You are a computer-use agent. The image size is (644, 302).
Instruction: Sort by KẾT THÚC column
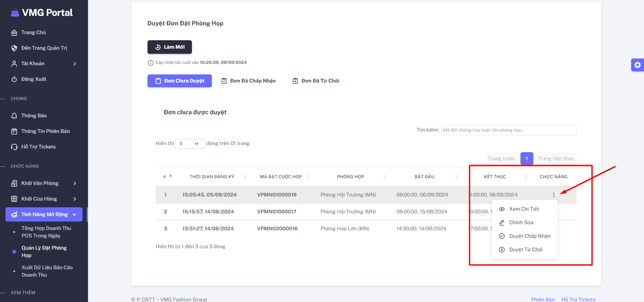tap(526, 177)
